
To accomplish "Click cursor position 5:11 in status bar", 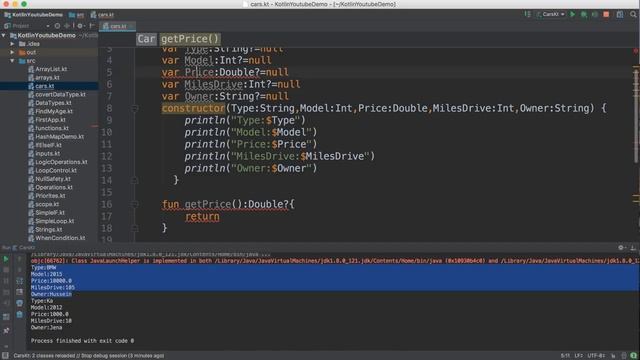I will click(565, 356).
